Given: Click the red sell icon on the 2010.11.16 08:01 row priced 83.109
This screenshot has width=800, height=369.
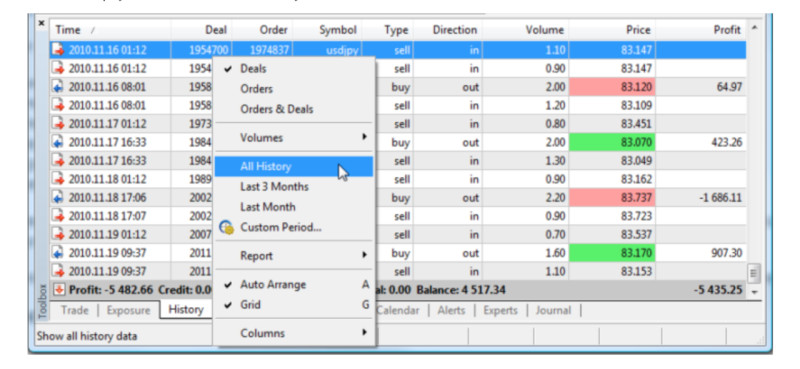Looking at the screenshot, I should tap(58, 106).
